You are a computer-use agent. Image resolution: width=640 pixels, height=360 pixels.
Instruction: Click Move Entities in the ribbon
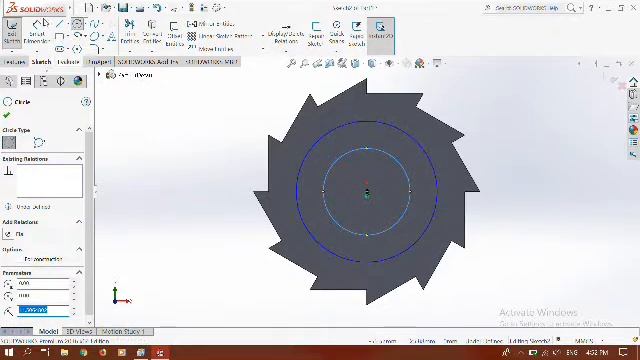click(211, 49)
